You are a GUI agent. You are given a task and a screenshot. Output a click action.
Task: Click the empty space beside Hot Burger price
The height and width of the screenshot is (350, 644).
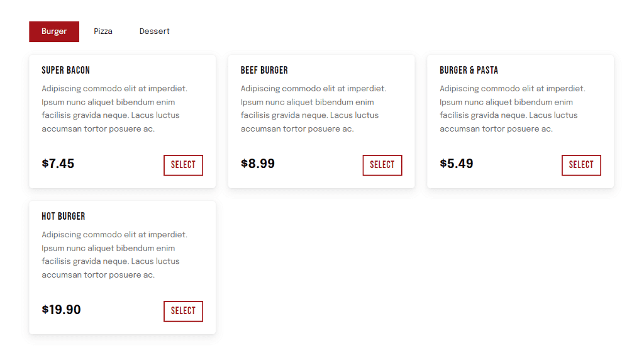tap(122, 310)
